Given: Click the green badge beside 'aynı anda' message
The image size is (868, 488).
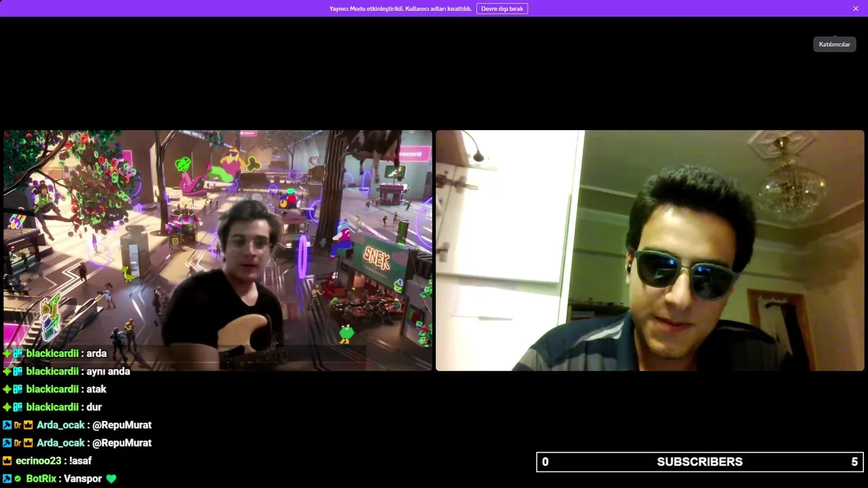Looking at the screenshot, I should click(7, 371).
